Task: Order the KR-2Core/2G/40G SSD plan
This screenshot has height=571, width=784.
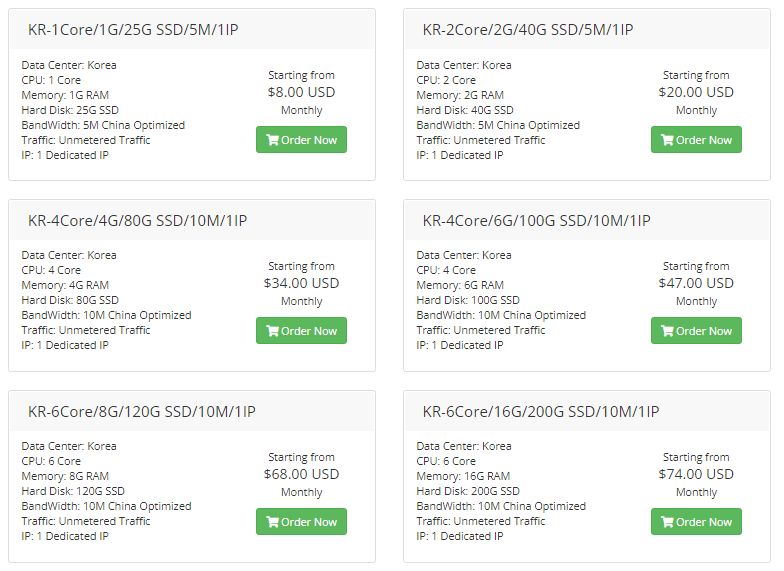Action: point(696,140)
